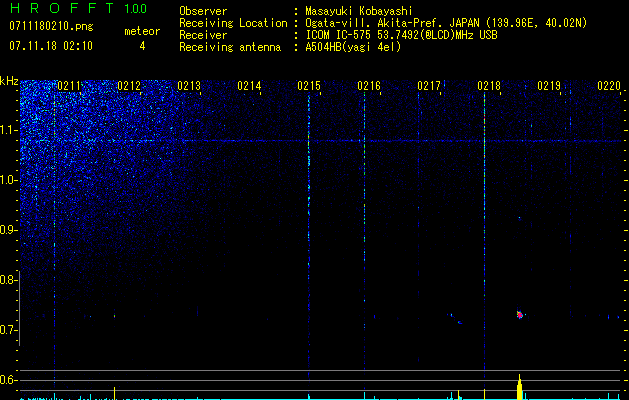This screenshot has height=400, width=629.
Task: Click the 1.0 kHz axis label
Action: pyautogui.click(x=8, y=181)
